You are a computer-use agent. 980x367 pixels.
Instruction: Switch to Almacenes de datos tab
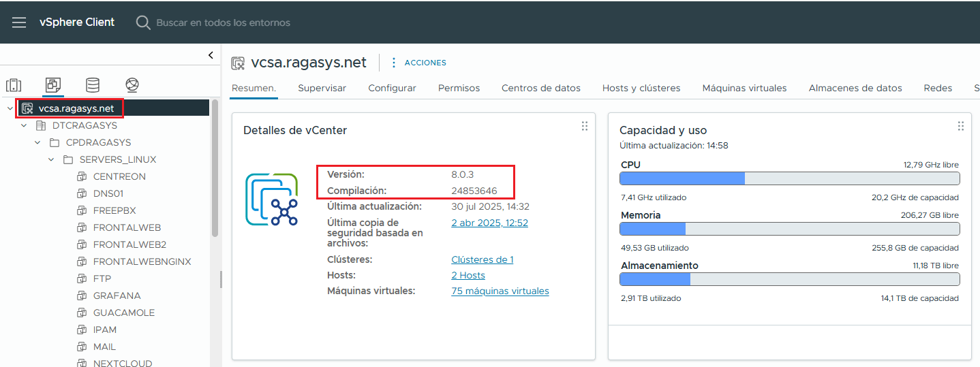click(855, 88)
